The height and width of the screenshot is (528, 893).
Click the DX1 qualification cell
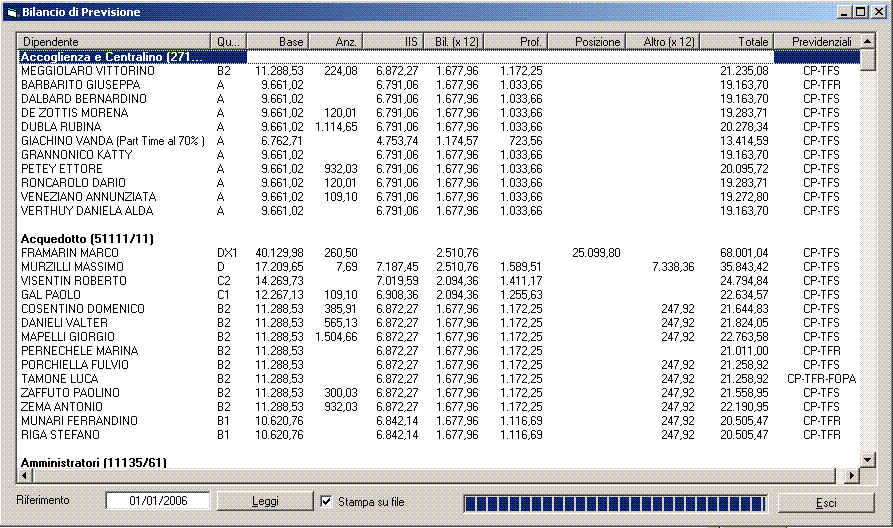click(x=227, y=252)
